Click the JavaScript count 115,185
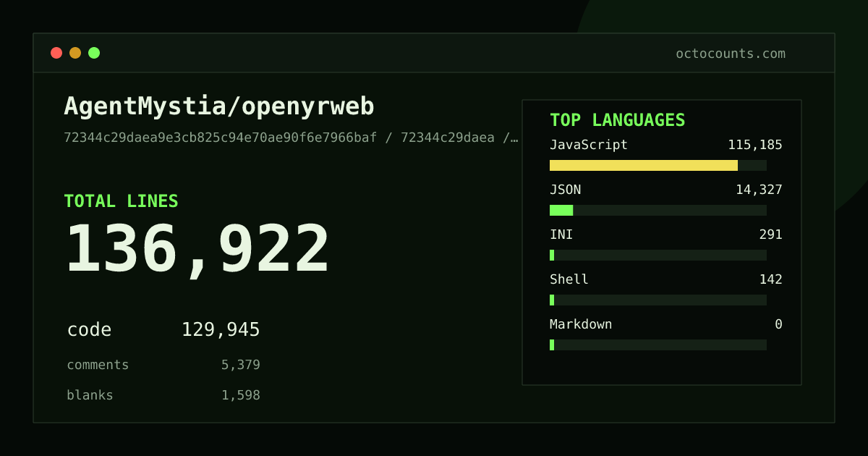 point(755,145)
